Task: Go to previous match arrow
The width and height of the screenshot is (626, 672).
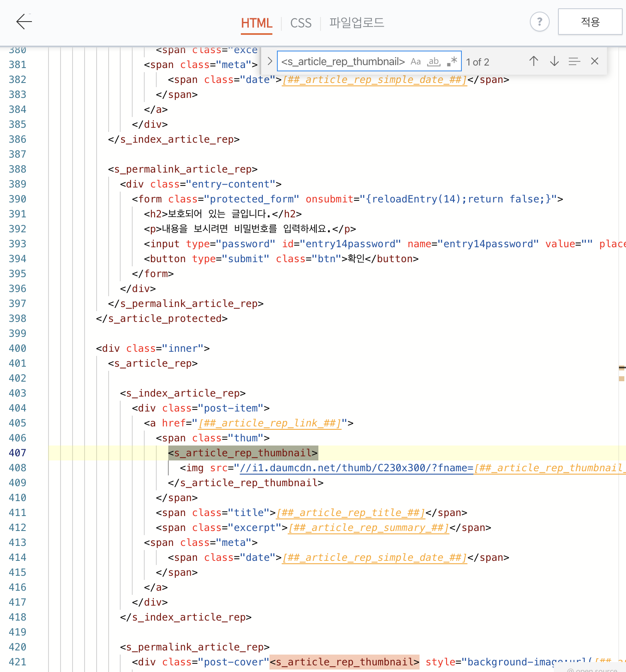Action: [534, 61]
